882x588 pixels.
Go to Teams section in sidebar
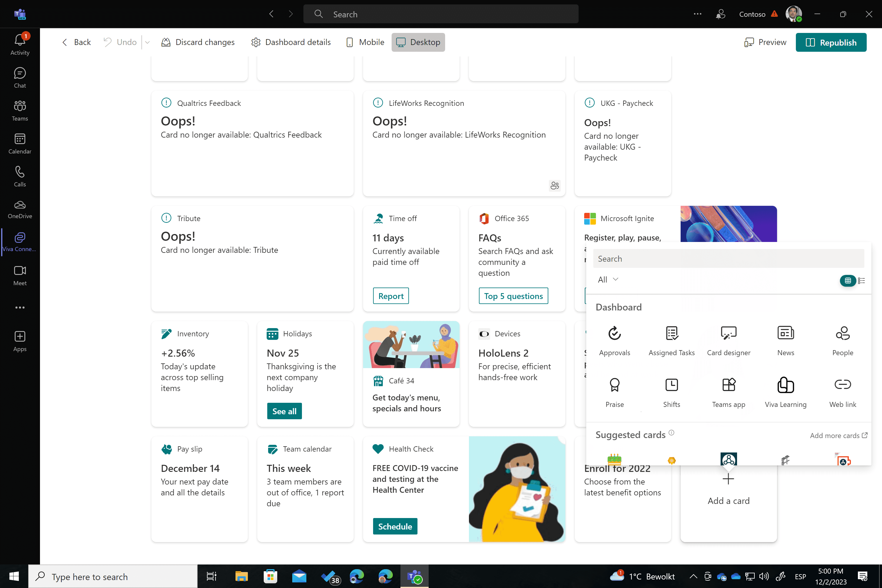point(20,111)
